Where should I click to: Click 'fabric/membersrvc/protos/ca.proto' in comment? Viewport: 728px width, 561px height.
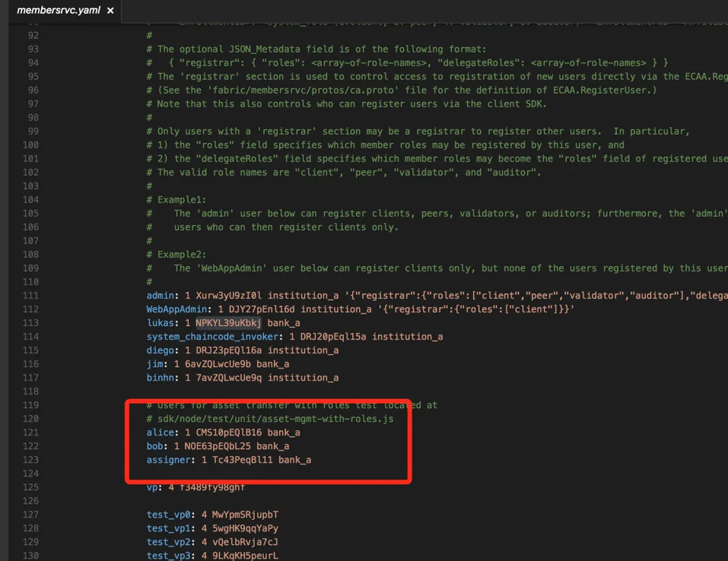pyautogui.click(x=304, y=90)
